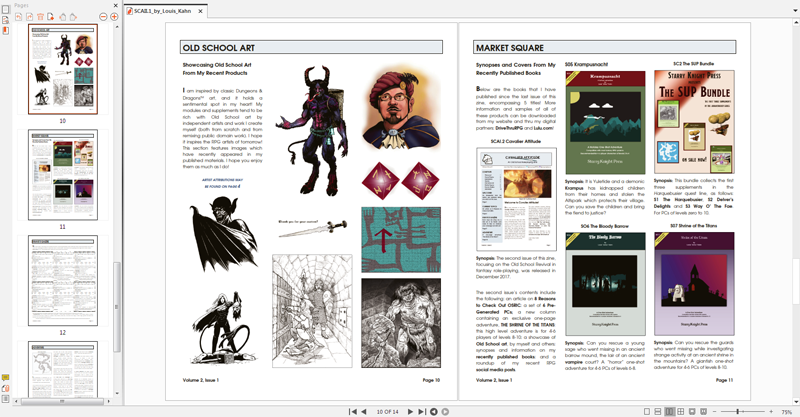
Task: Delete selected page using trash icon
Action: (40, 17)
